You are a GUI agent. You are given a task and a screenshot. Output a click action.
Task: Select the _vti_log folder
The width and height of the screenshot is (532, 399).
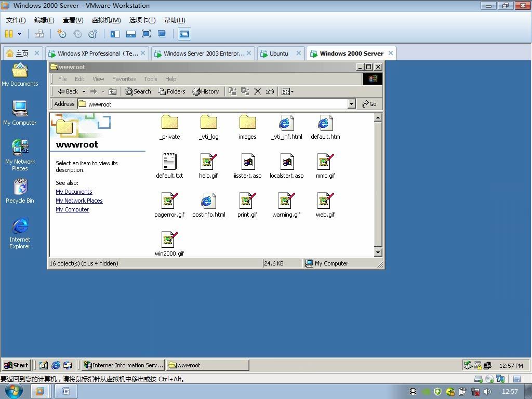(x=209, y=127)
